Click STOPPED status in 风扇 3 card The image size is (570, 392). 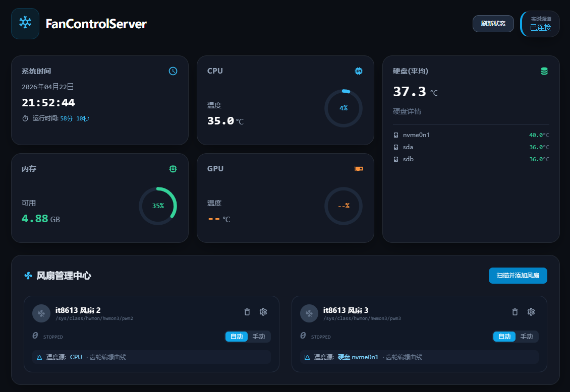pyautogui.click(x=321, y=337)
